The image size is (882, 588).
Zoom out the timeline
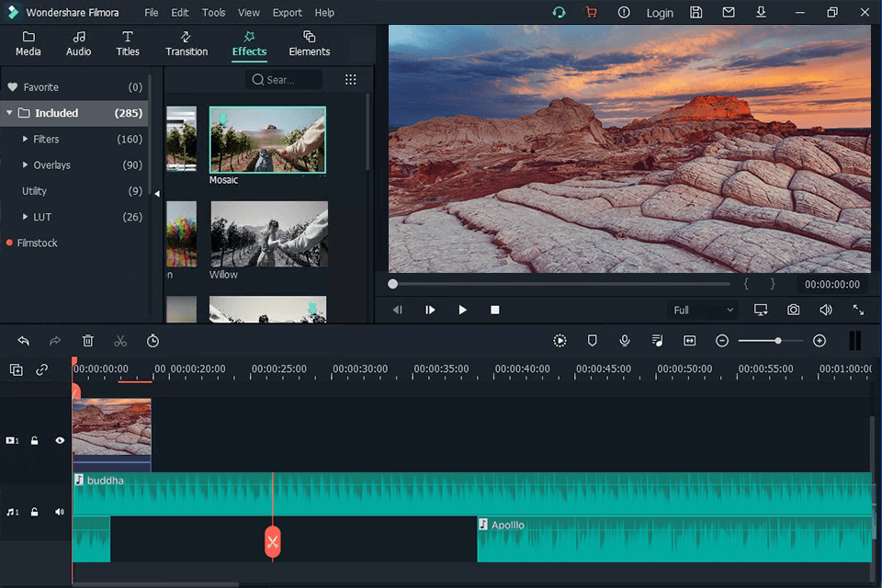tap(722, 341)
